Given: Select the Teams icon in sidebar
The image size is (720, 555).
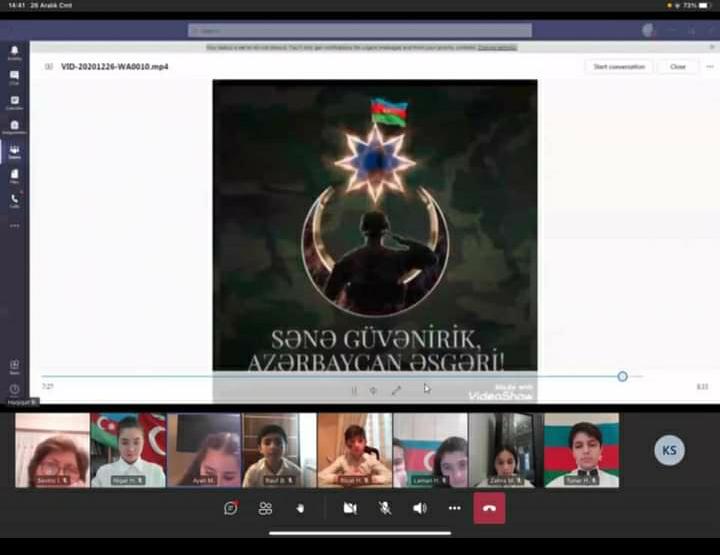Looking at the screenshot, I should click(14, 152).
